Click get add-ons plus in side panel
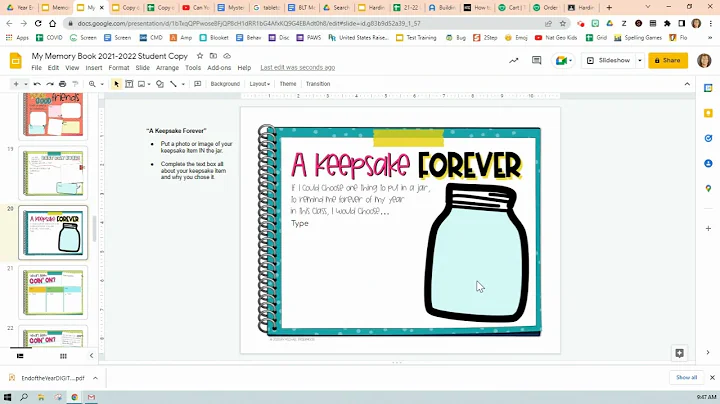Screen dimensions: 720x404 [708, 228]
